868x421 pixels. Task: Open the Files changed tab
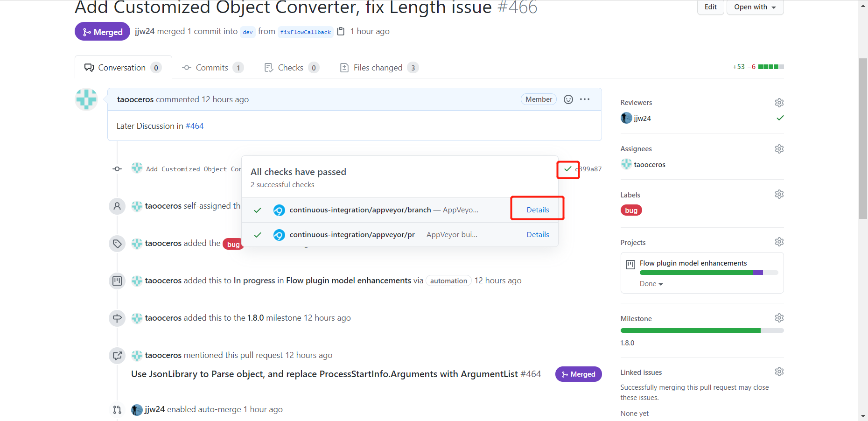click(x=379, y=68)
